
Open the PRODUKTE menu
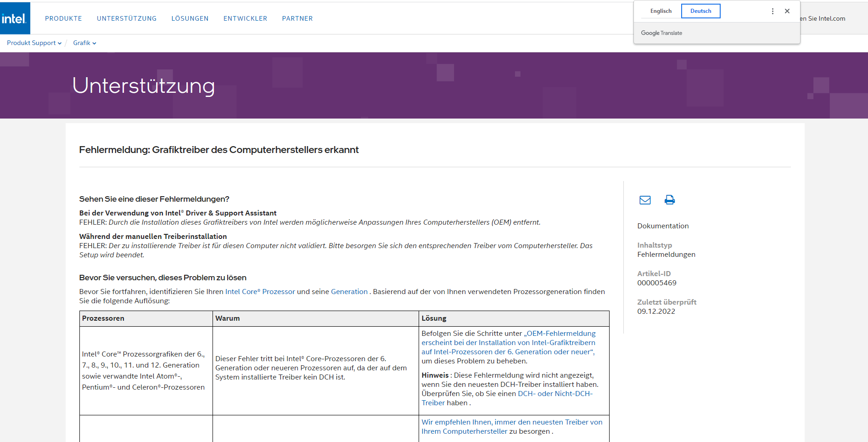63,18
